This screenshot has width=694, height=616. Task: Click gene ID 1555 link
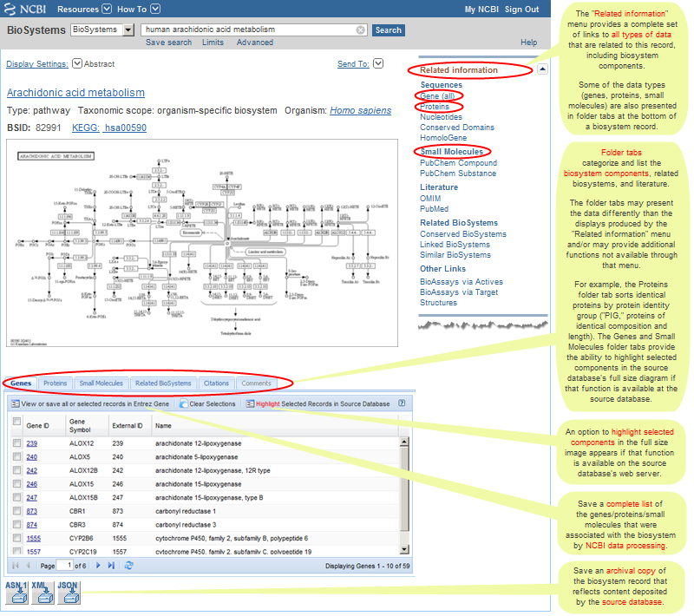point(34,539)
